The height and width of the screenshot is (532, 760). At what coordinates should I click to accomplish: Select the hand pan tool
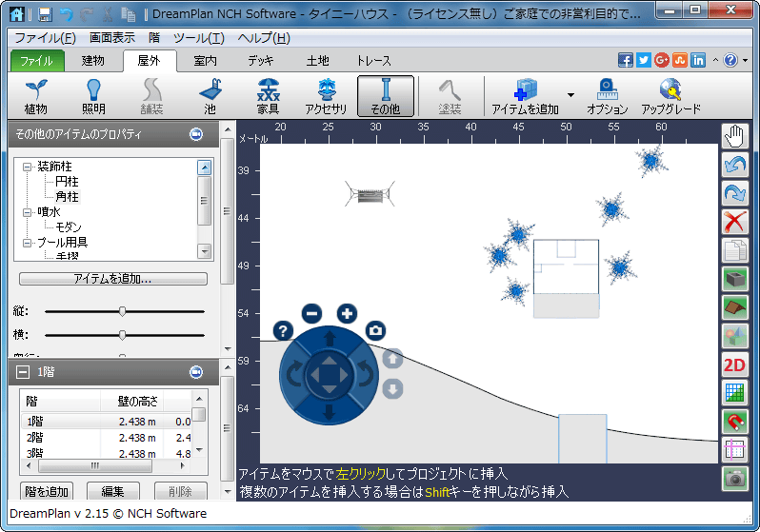point(734,136)
